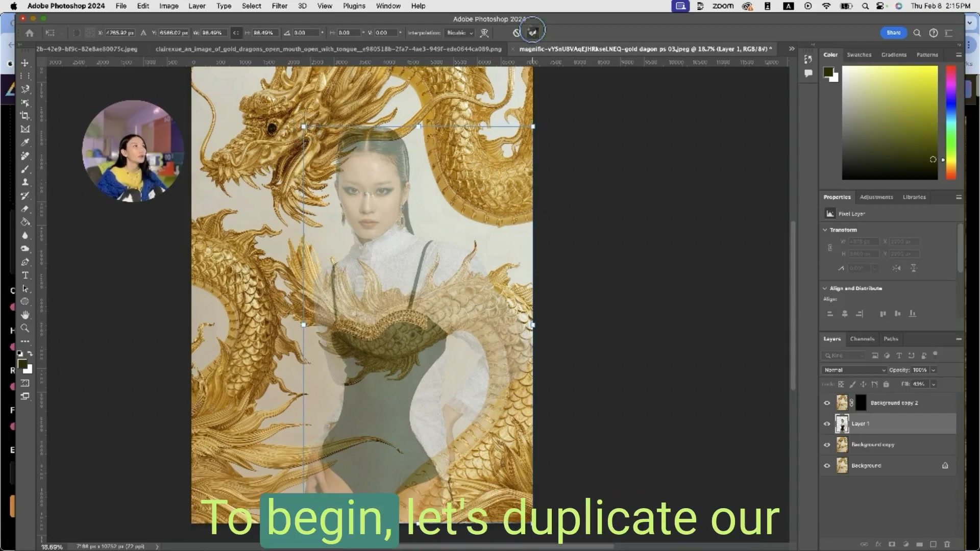Filter layers by type layers icon
This screenshot has height=551, width=980.
pos(899,356)
